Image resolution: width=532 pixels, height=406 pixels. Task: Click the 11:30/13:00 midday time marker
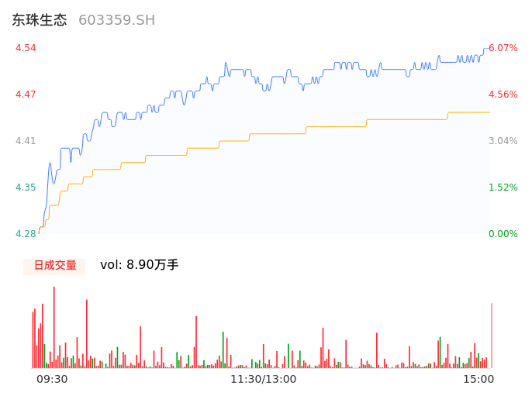pos(263,379)
